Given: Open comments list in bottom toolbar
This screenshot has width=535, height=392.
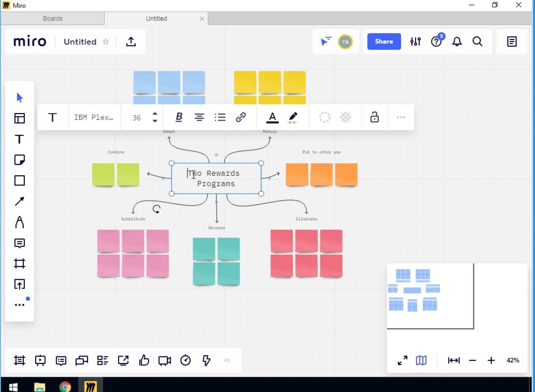Looking at the screenshot, I should (x=61, y=361).
